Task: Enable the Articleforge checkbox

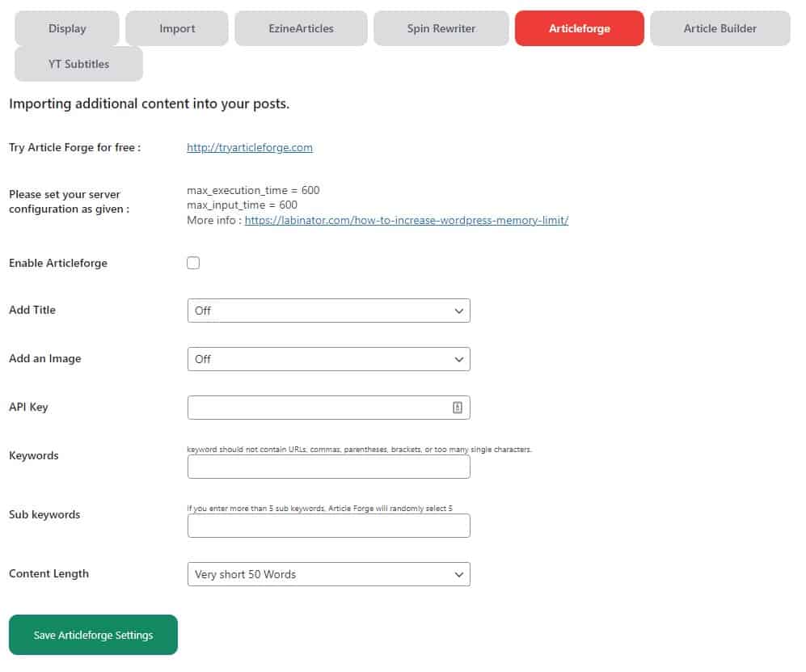Action: click(x=193, y=263)
